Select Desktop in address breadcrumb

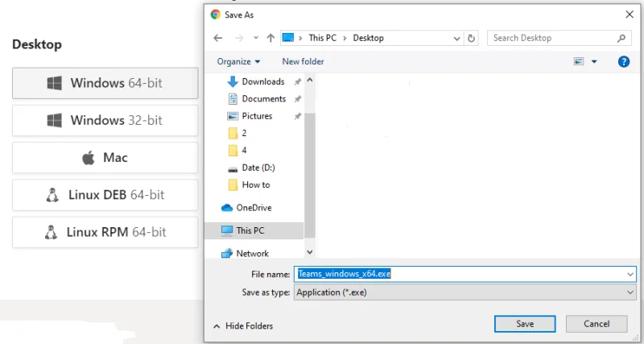[368, 38]
